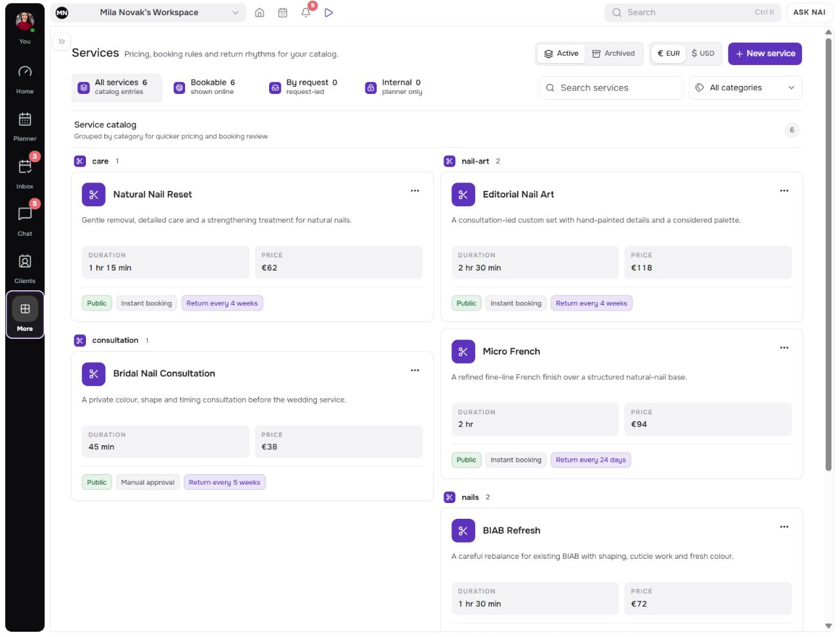This screenshot has width=840, height=637.
Task: Open the All categories filter dropdown
Action: (745, 88)
